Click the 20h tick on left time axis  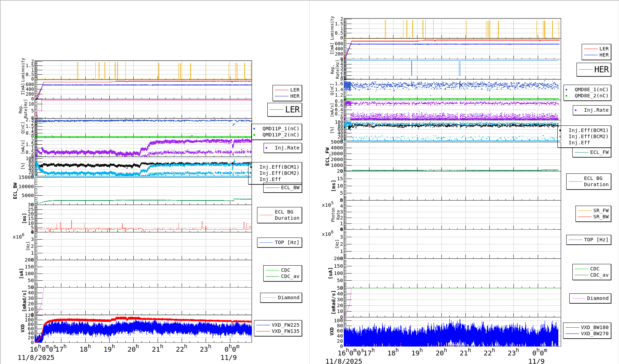pyautogui.click(x=133, y=349)
